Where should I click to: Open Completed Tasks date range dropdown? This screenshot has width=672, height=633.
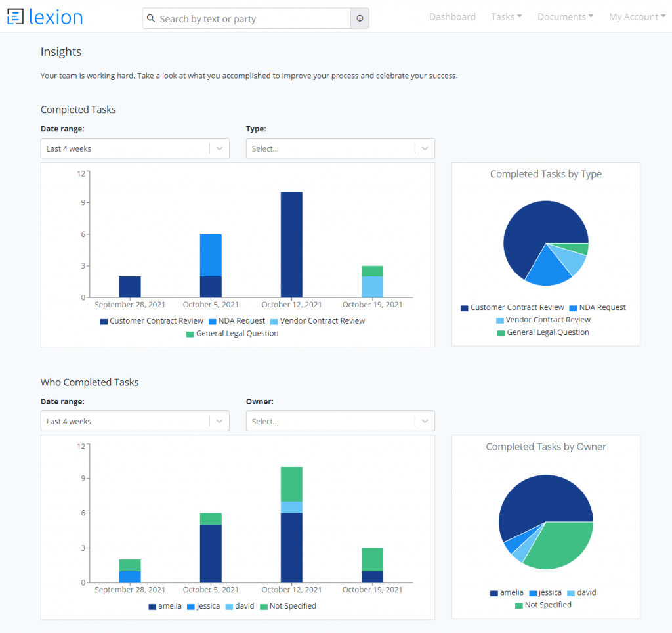coord(135,148)
